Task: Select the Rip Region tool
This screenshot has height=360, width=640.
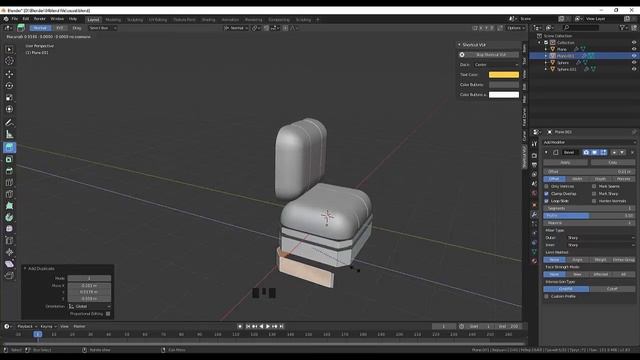Action: [x=9, y=276]
